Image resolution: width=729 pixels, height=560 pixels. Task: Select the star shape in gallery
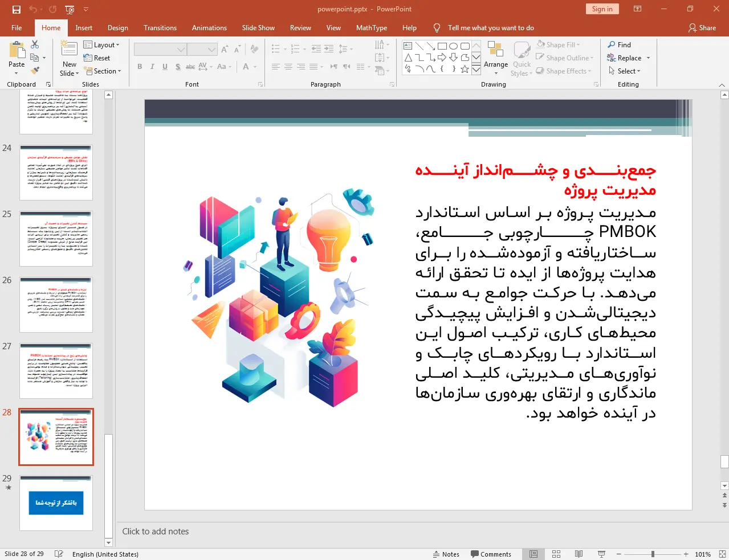coord(465,69)
